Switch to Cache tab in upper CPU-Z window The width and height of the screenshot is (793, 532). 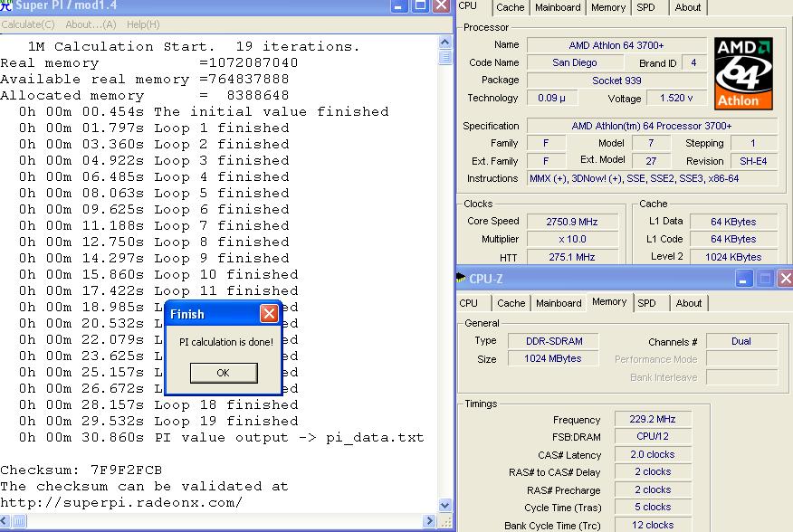coord(510,7)
